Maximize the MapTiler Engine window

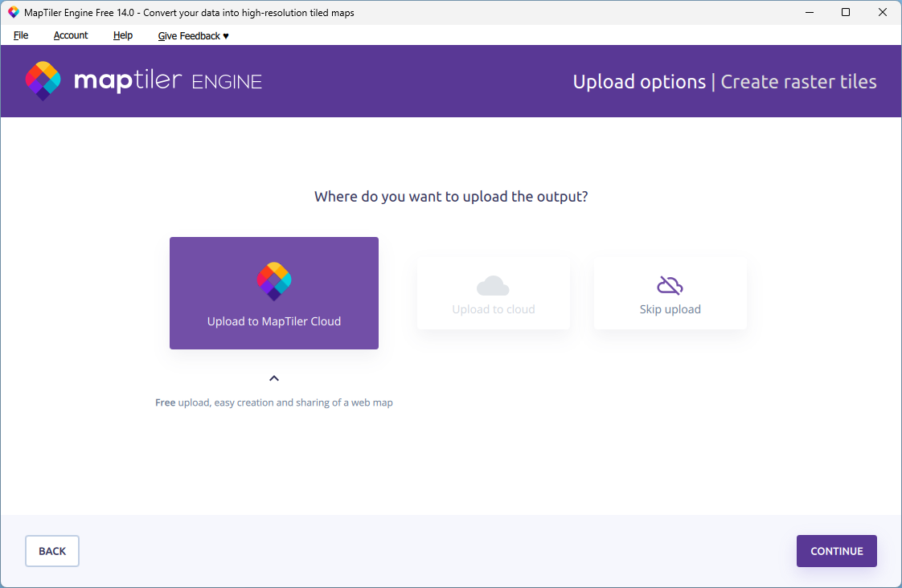tap(846, 12)
